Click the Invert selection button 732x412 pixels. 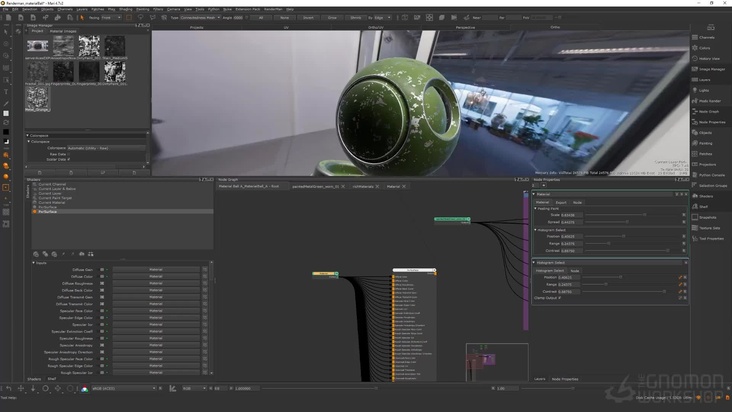click(x=308, y=17)
